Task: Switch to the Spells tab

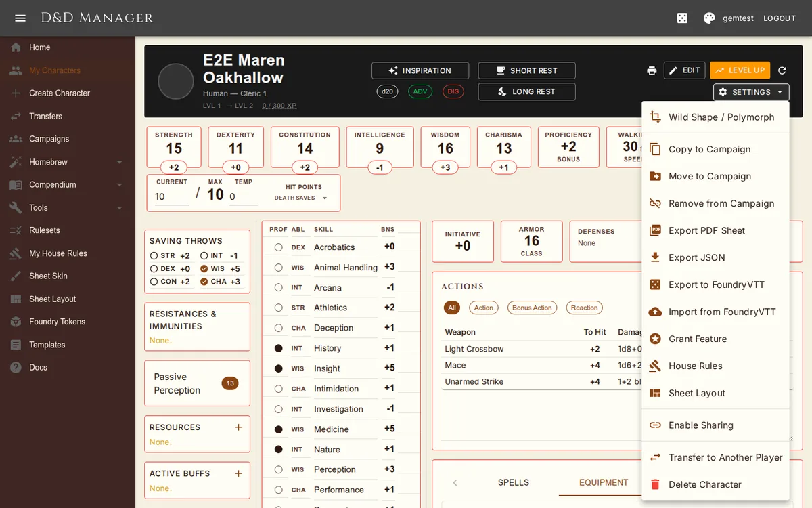Action: click(x=514, y=482)
